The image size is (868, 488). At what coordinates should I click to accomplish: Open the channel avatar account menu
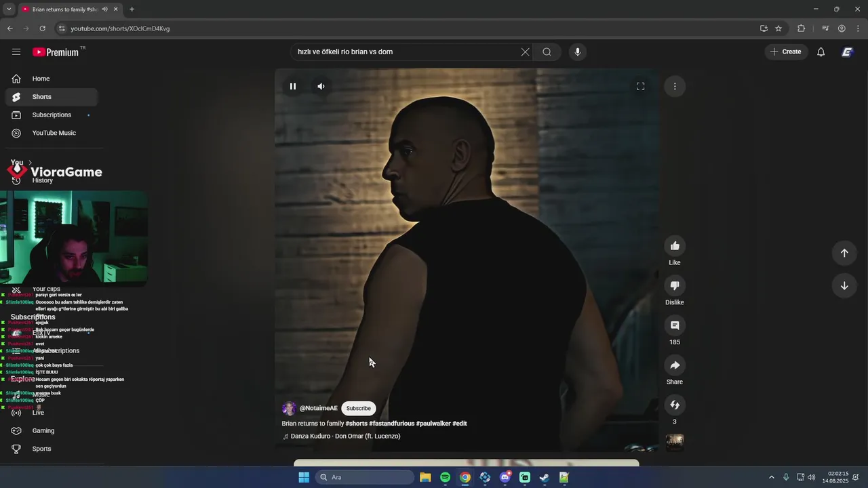[x=847, y=52]
